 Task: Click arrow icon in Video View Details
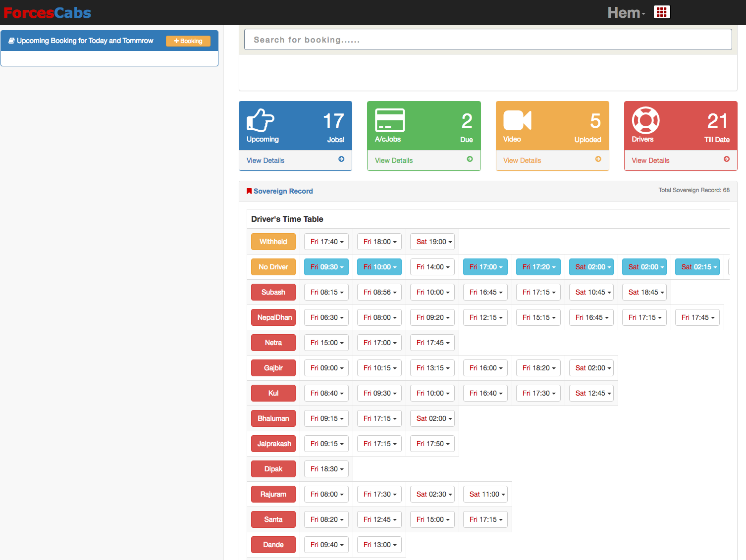coord(598,159)
